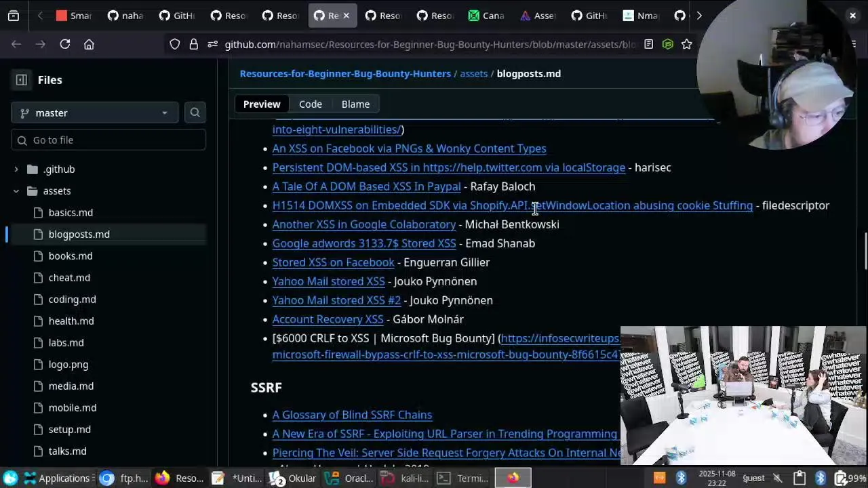Click the page vertical scrollbar thumb
Screen dimensions: 868x488
[x=865, y=251]
